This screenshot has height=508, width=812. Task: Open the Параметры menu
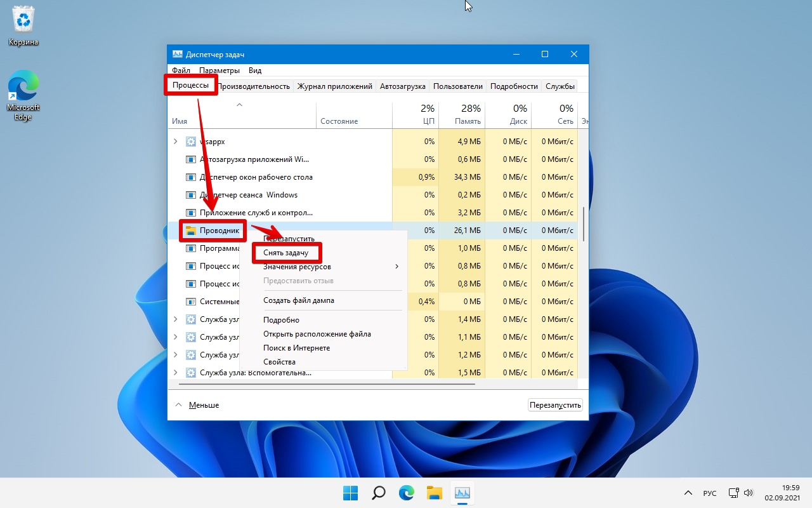tap(219, 70)
